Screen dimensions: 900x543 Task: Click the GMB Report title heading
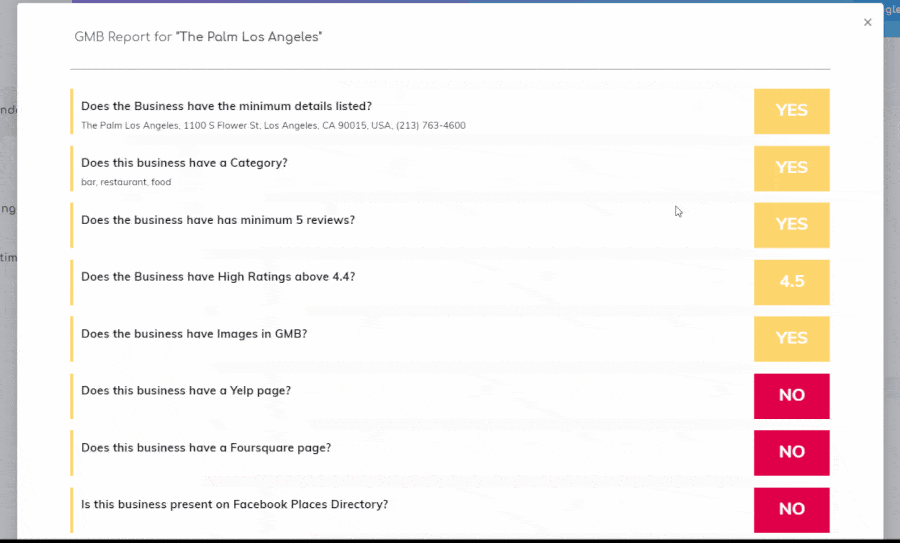198,37
